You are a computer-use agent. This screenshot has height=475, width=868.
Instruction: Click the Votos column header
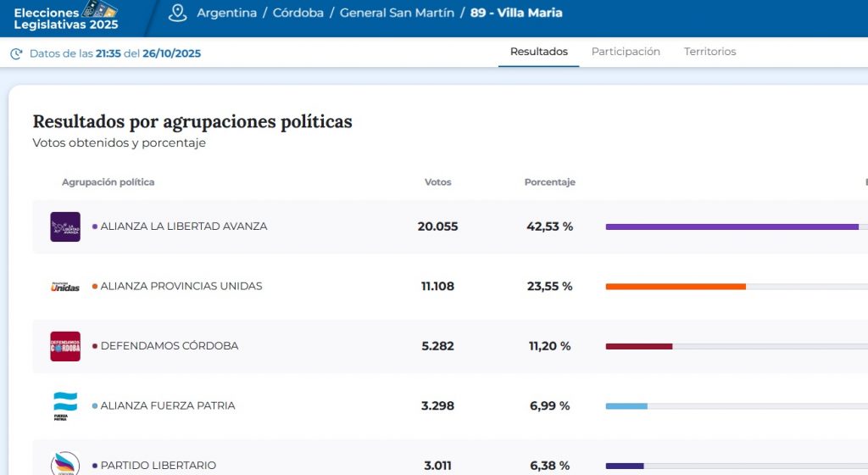(437, 182)
